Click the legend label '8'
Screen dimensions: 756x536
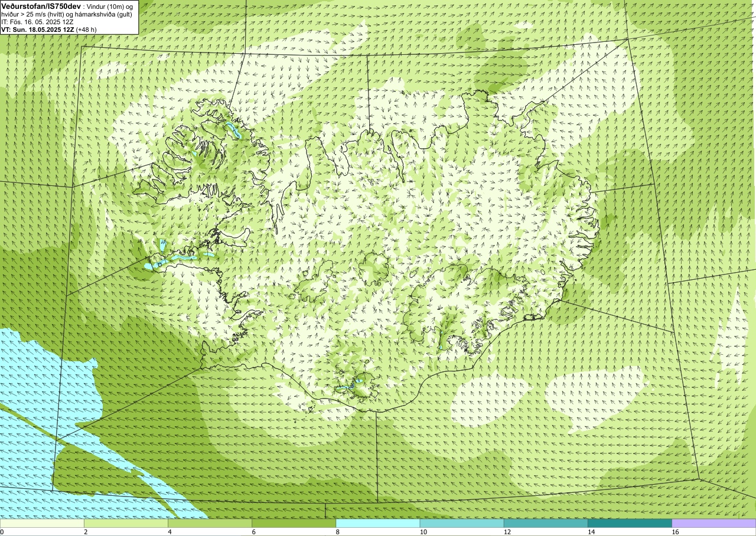(338, 532)
